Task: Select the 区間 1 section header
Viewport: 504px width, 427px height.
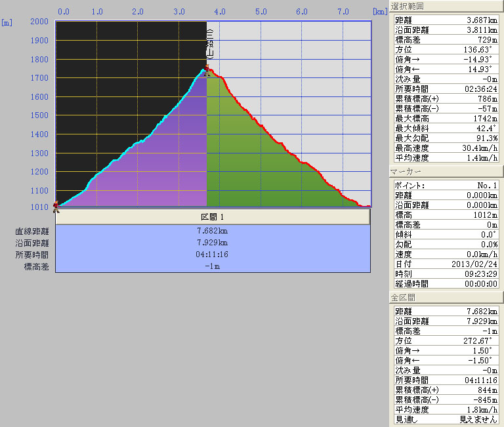Action: (x=213, y=217)
